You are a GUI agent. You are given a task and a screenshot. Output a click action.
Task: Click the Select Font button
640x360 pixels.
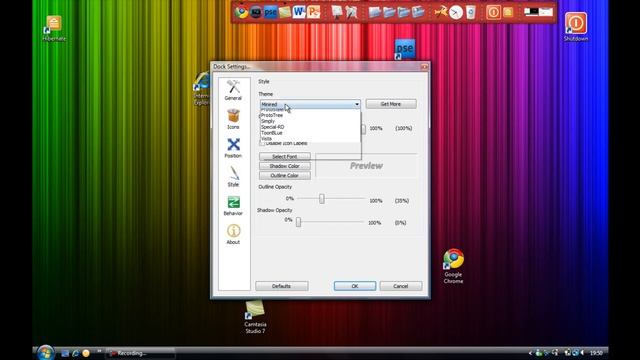tap(284, 157)
